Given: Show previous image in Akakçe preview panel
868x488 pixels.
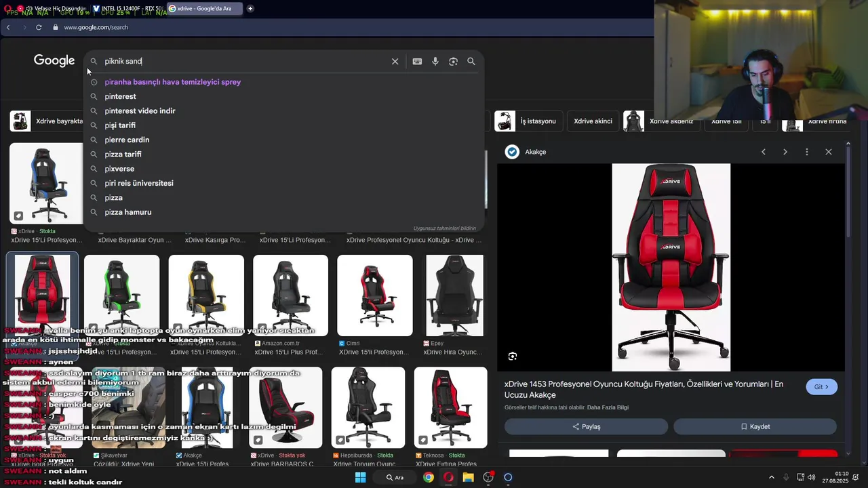Looking at the screenshot, I should [764, 152].
